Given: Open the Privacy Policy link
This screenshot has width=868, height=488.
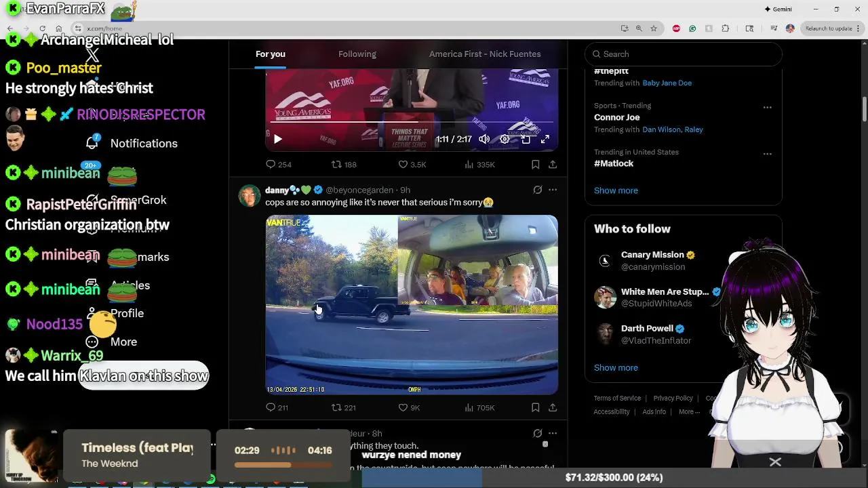Looking at the screenshot, I should 673,399.
